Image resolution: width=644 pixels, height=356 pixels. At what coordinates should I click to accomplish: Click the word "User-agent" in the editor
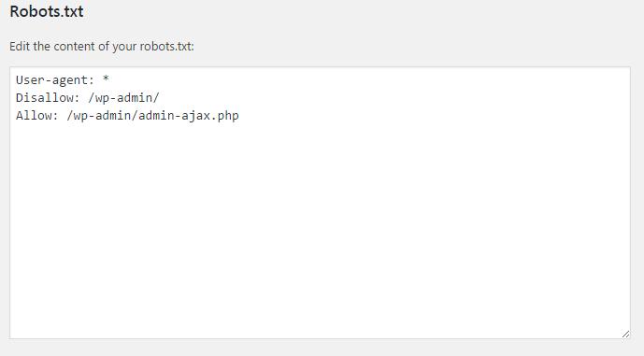click(x=51, y=80)
